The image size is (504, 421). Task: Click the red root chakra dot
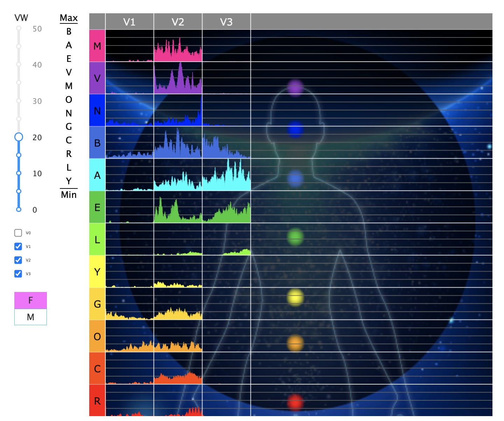tap(295, 402)
